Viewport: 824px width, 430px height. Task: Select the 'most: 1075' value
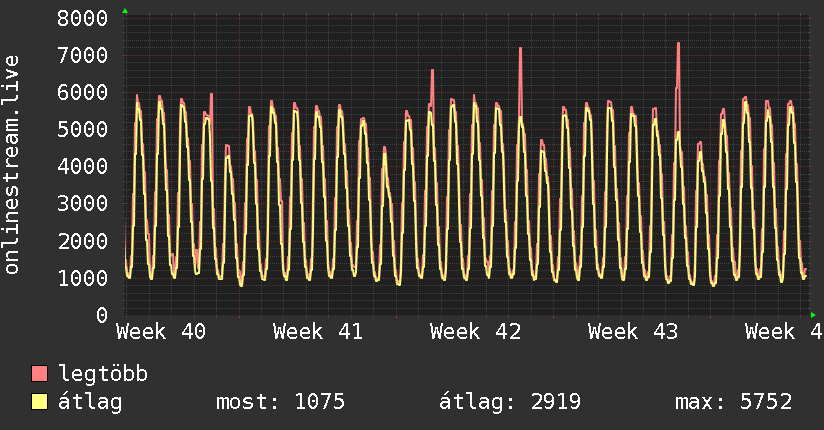click(x=281, y=402)
